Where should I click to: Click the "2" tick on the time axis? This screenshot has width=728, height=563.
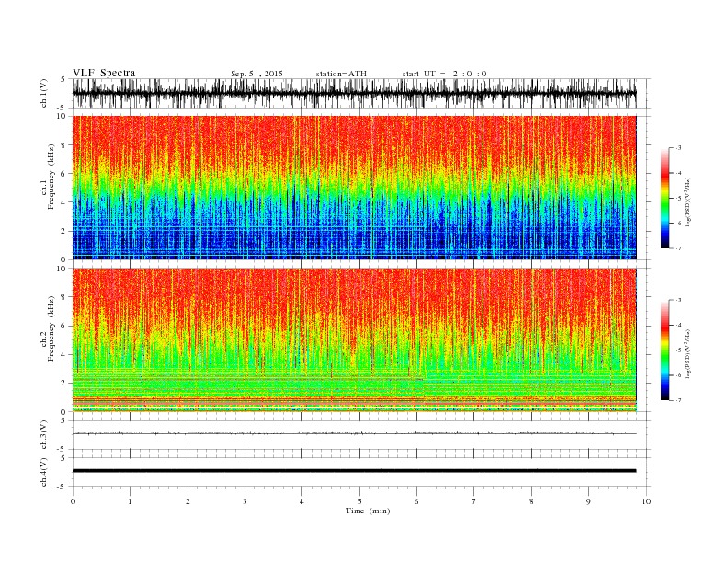[x=188, y=501]
